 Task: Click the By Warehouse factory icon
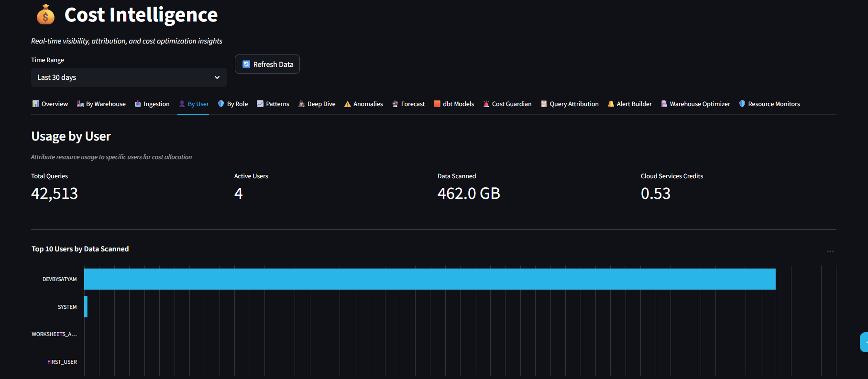[80, 104]
